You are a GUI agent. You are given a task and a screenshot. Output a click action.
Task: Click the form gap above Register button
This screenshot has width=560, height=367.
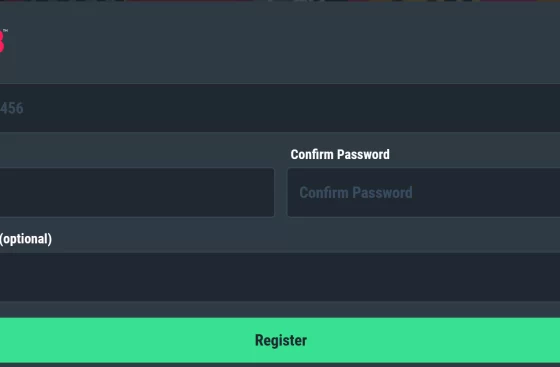[280, 309]
